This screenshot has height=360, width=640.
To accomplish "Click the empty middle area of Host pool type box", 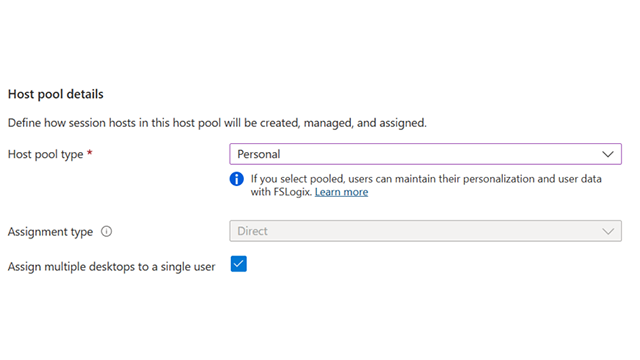I will click(x=441, y=154).
